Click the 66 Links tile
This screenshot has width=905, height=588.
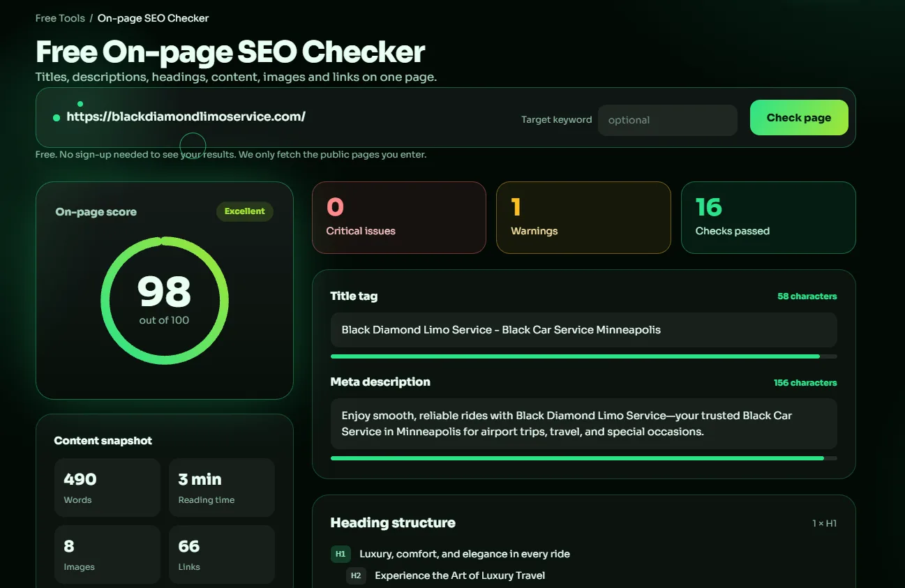coord(222,555)
